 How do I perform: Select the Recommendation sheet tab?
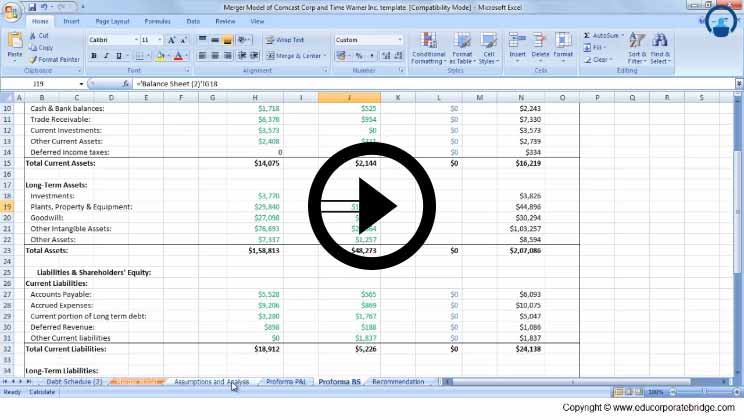coord(398,382)
